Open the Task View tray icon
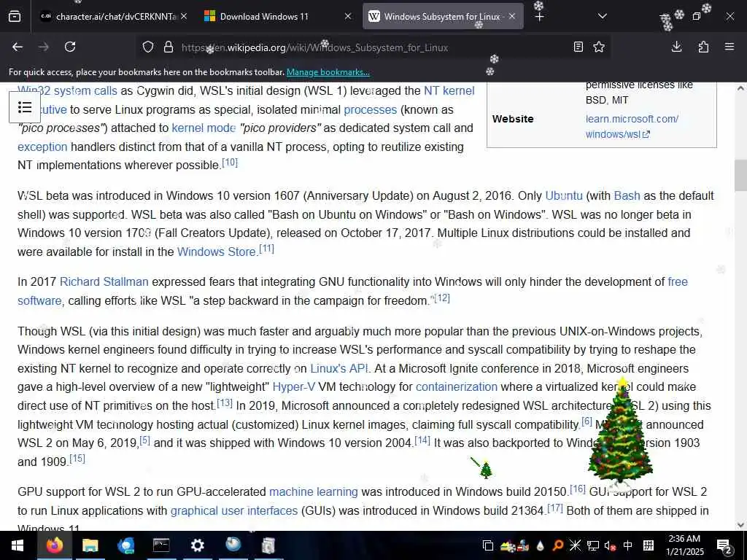 click(487, 545)
